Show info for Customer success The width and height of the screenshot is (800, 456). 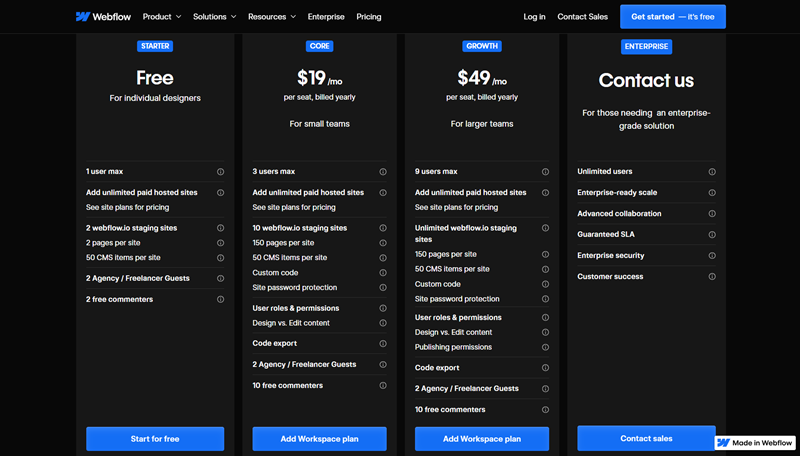click(712, 276)
